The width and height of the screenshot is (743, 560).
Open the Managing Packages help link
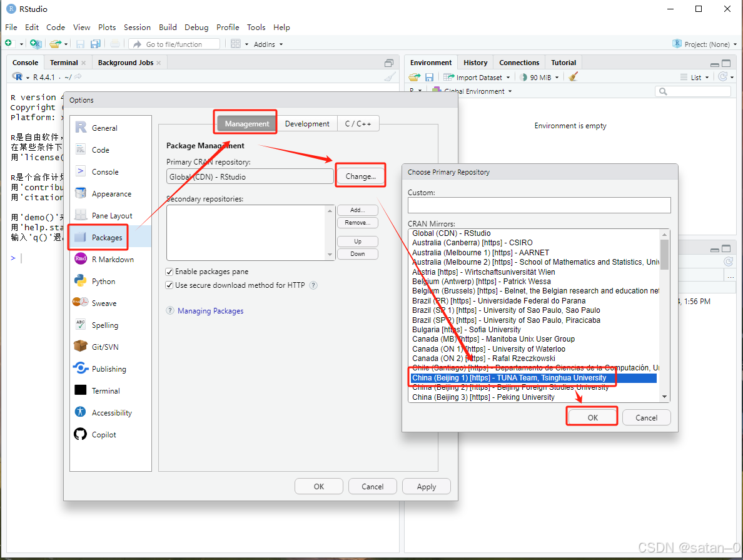210,311
